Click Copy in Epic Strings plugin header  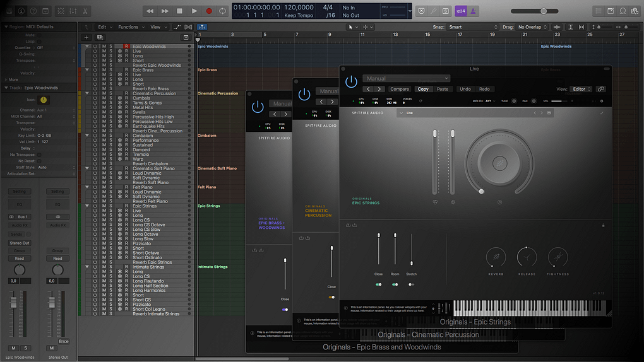click(423, 89)
